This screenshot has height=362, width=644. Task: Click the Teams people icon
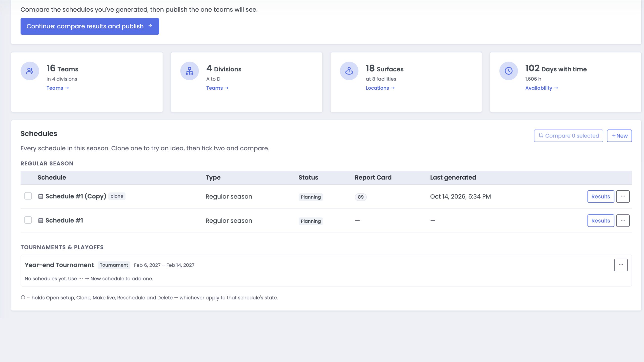point(30,71)
